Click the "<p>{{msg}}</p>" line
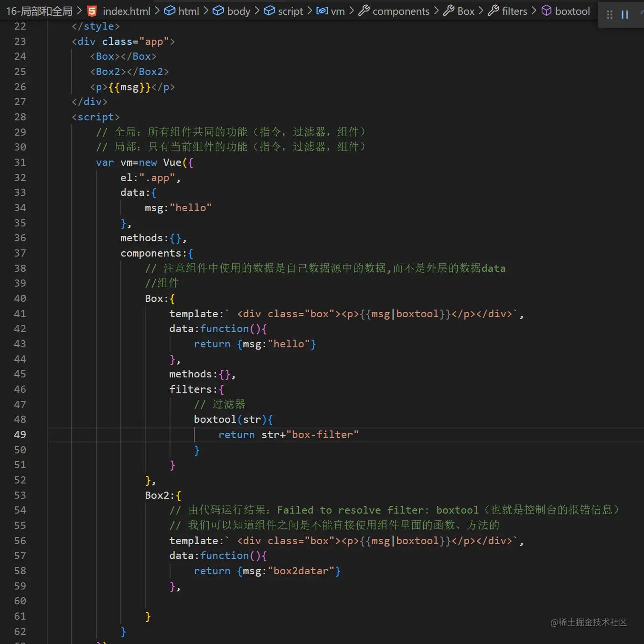Viewport: 644px width, 644px height. point(132,87)
